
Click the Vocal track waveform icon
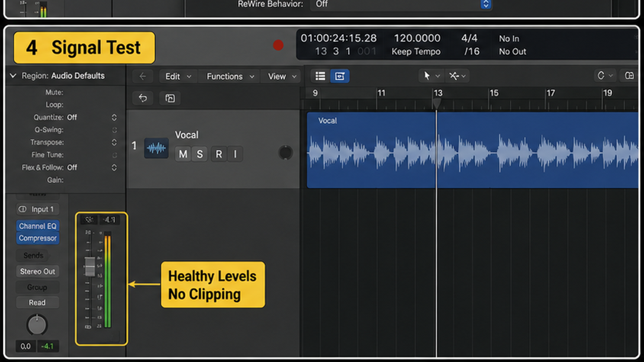click(156, 148)
